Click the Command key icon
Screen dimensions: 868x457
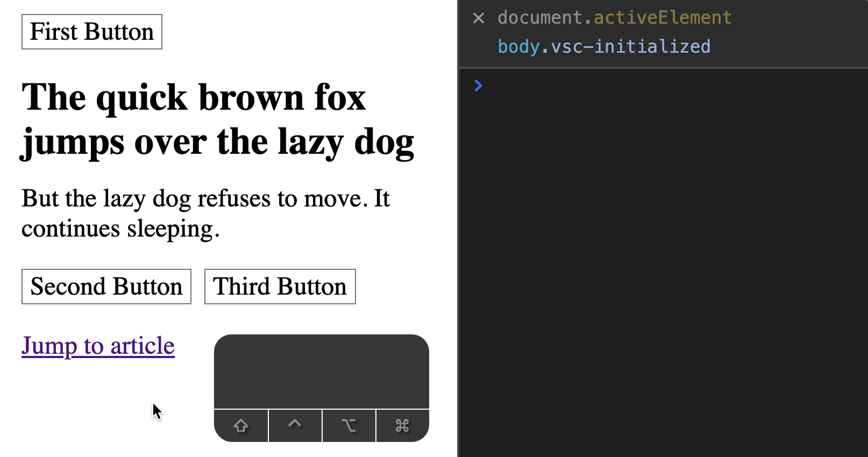[402, 426]
